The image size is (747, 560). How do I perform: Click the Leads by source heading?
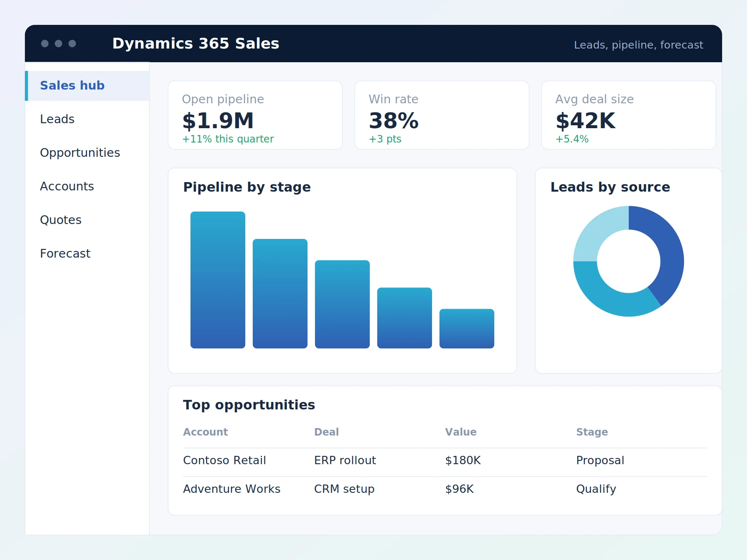point(610,187)
